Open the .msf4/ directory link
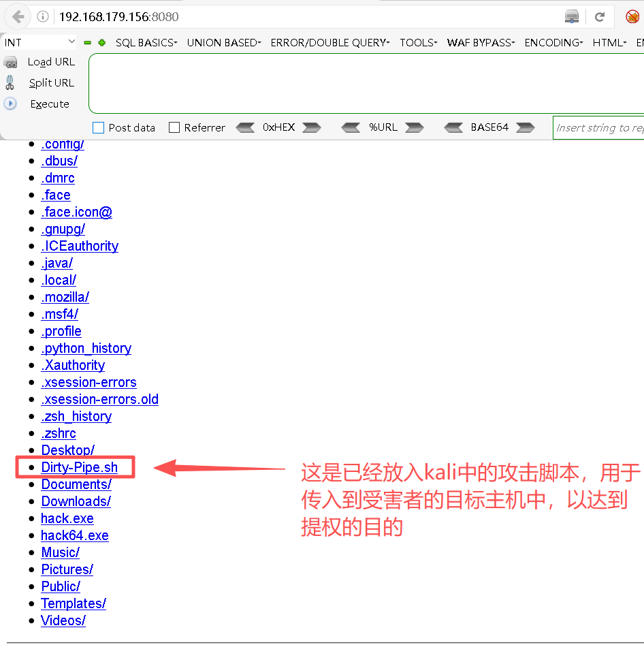The width and height of the screenshot is (644, 647). tap(59, 315)
